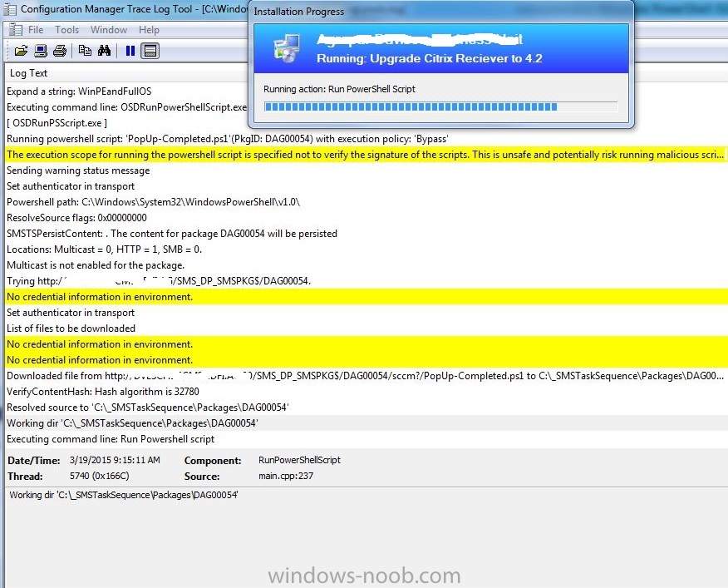Viewport: 728px width, 588px height.
Task: Select the yellow execution scope warning row
Action: 366,155
